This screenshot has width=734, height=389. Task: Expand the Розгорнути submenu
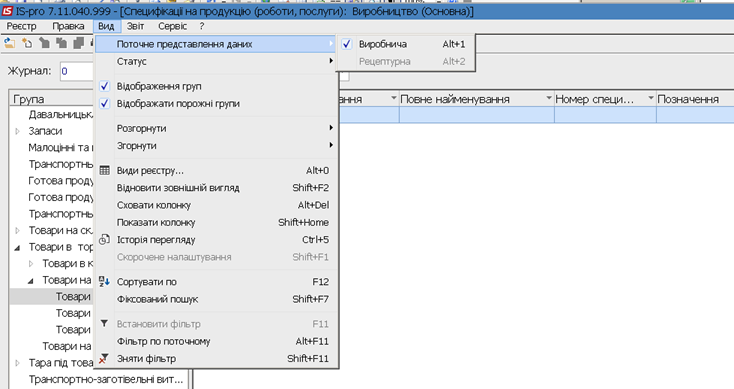click(216, 128)
